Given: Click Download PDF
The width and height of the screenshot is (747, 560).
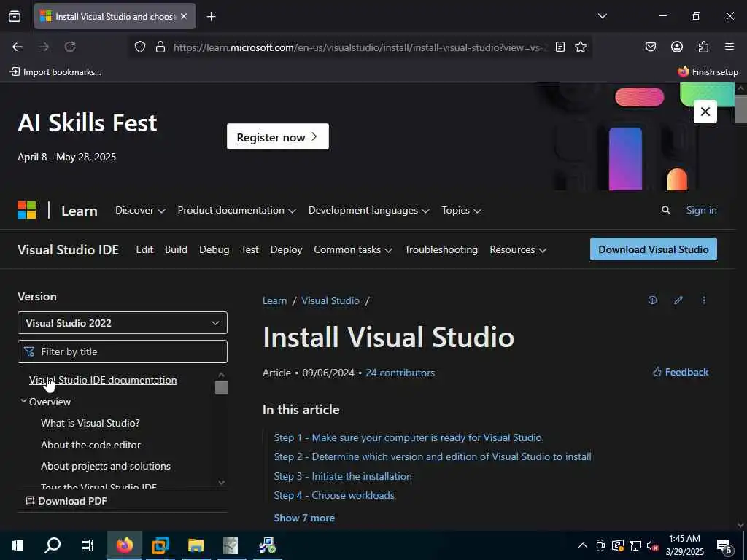Looking at the screenshot, I should pos(66,501).
